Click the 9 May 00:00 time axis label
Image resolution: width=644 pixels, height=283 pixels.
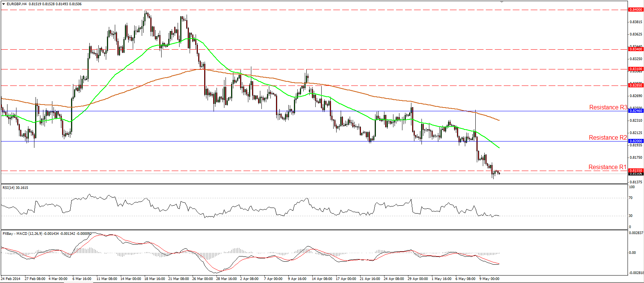489,279
